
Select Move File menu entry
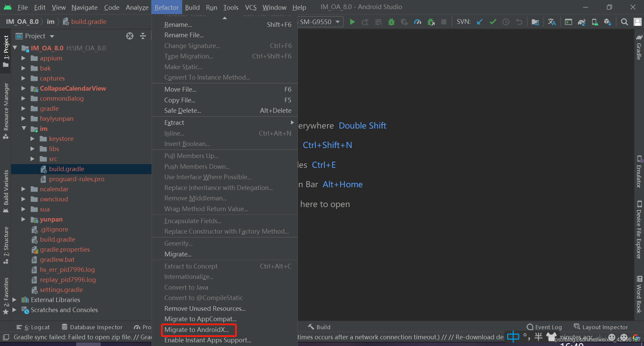225,89
